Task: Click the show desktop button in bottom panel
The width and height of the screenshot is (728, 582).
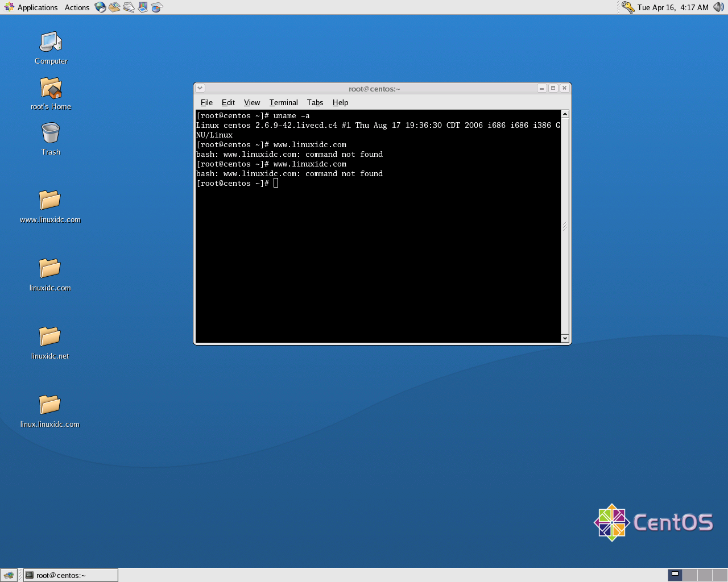Action: coord(9,575)
